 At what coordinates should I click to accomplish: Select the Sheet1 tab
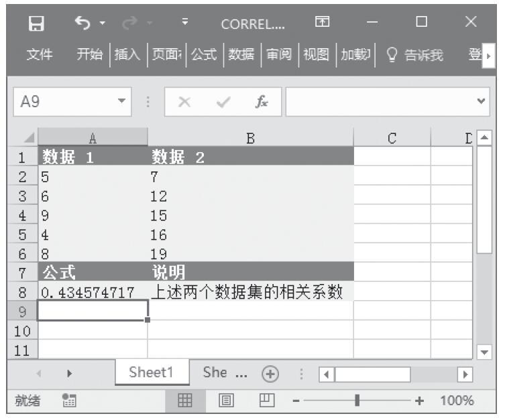151,373
